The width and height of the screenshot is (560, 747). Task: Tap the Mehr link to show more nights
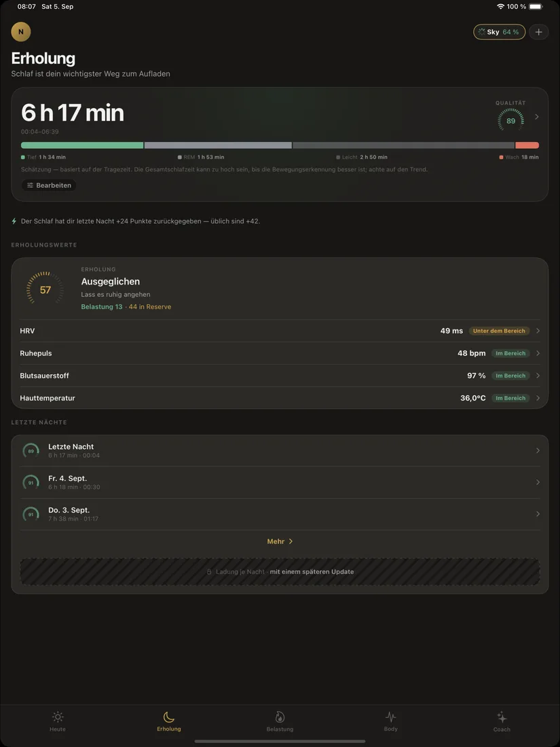(x=280, y=541)
